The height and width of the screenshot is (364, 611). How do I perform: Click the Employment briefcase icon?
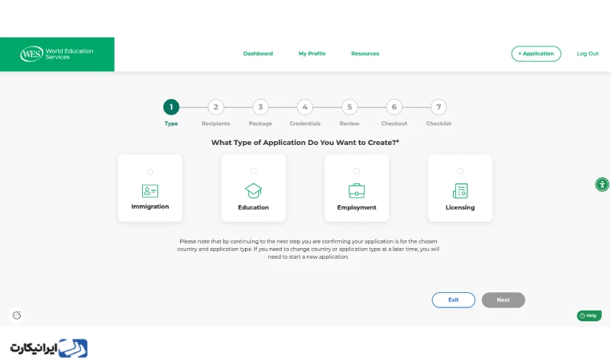click(x=357, y=191)
